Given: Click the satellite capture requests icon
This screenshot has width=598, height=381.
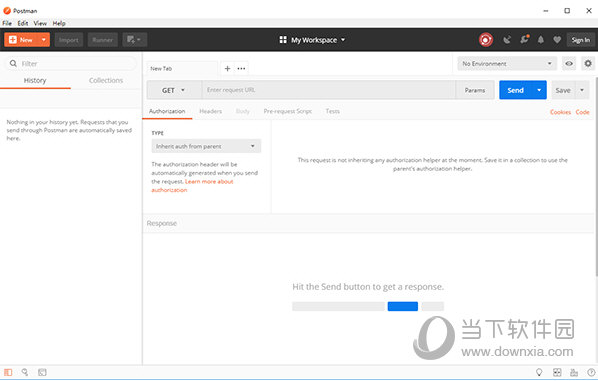Looking at the screenshot, I should (x=507, y=40).
